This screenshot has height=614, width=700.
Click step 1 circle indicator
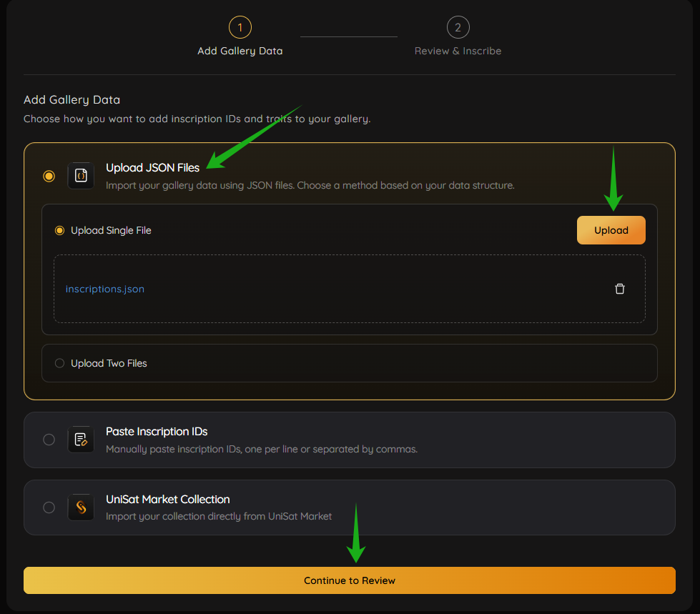[240, 28]
